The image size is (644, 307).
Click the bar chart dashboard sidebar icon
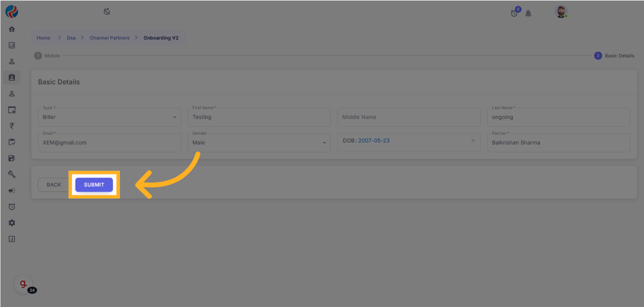(x=12, y=45)
